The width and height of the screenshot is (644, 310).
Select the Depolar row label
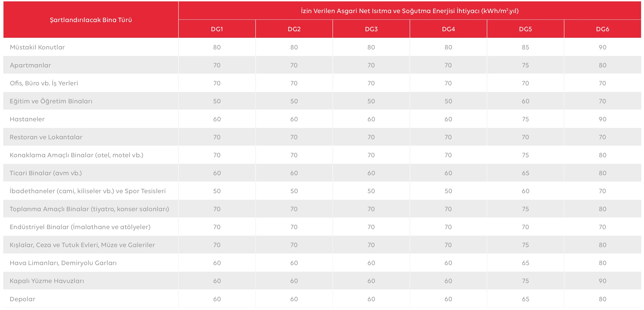[22, 299]
